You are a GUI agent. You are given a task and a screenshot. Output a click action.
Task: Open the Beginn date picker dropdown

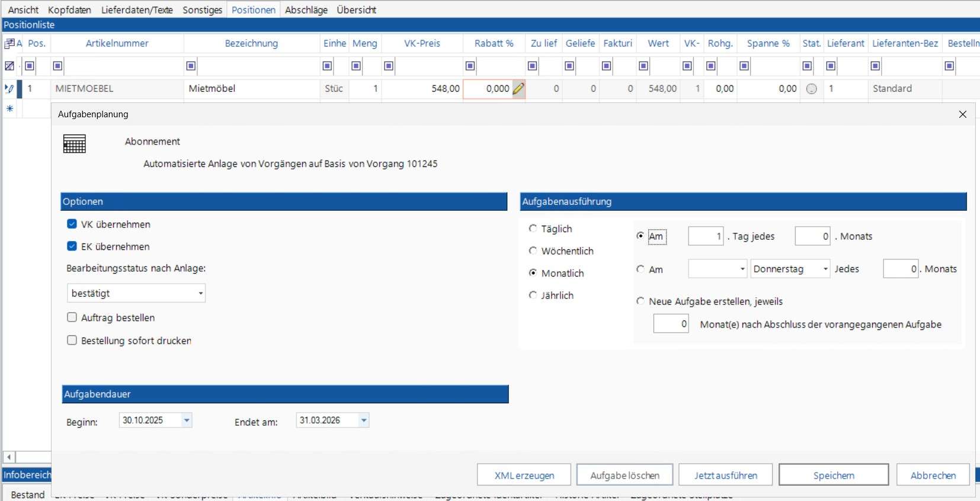[x=187, y=420]
